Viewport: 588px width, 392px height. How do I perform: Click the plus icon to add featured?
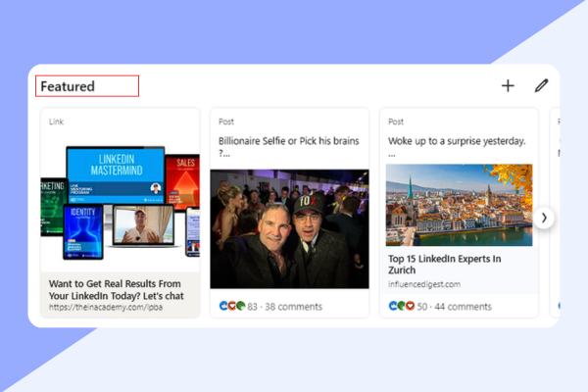[x=508, y=86]
